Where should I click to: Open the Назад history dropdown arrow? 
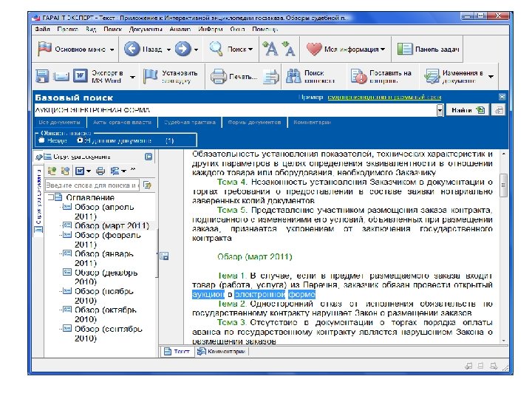coord(168,50)
